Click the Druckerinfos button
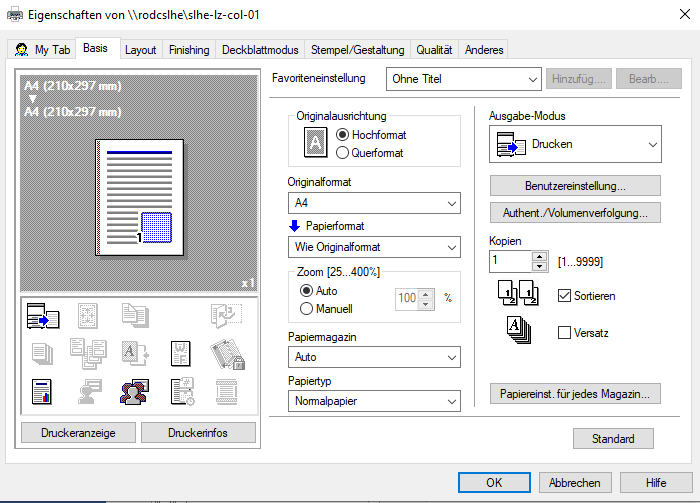 coord(198,432)
